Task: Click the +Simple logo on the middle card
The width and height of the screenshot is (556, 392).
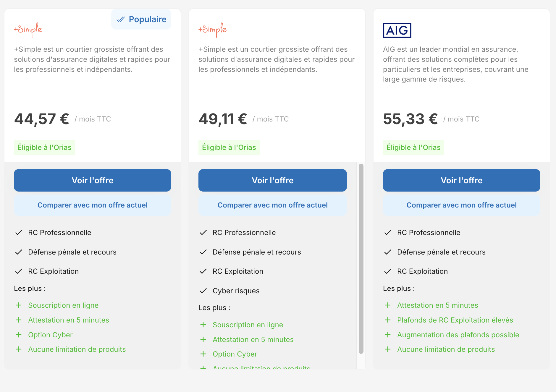Action: click(212, 29)
